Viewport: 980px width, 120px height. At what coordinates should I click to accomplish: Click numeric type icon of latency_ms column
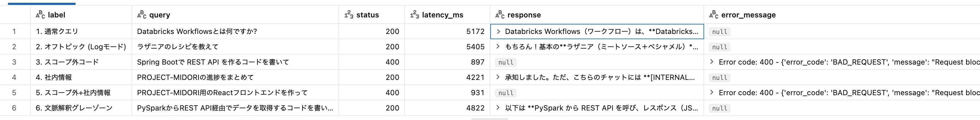[415, 15]
